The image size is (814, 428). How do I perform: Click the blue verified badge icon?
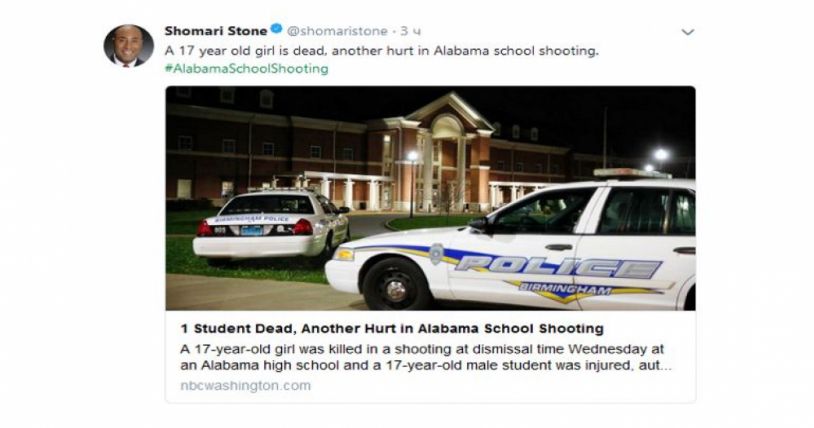(x=277, y=29)
